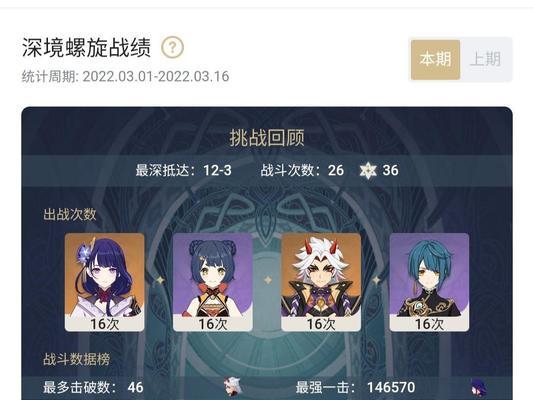Switch to the 上期 previous period tab

click(x=486, y=60)
